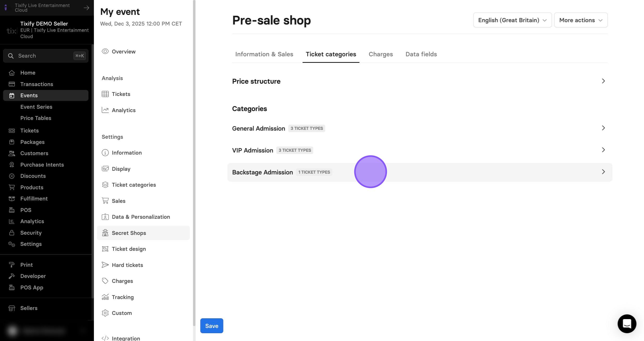Click the Fulfillment icon
This screenshot has width=644, height=341.
click(11, 199)
